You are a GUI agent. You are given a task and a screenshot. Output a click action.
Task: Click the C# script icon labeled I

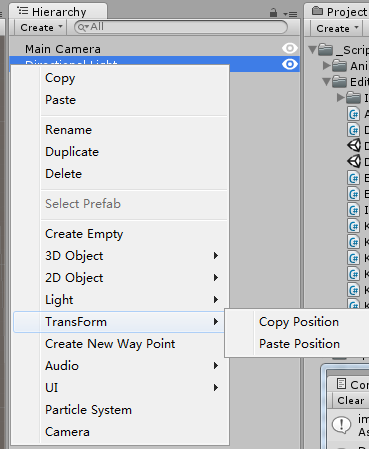point(354,210)
